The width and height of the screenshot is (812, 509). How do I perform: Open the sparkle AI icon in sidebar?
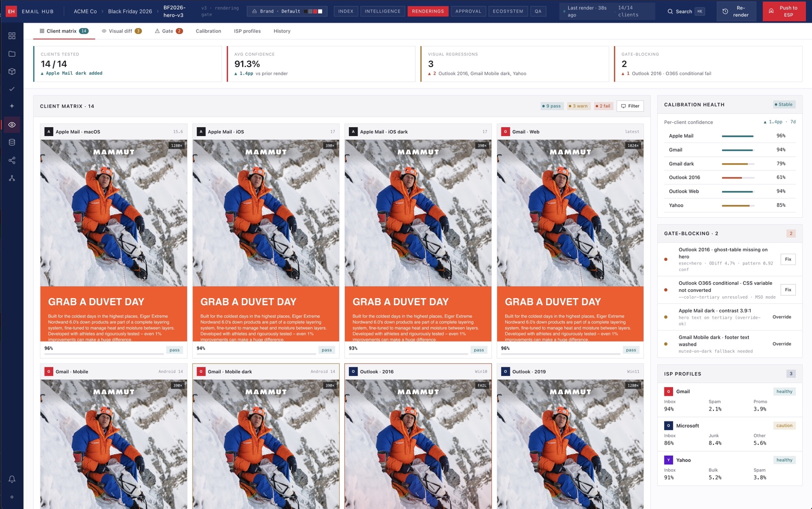pyautogui.click(x=12, y=106)
